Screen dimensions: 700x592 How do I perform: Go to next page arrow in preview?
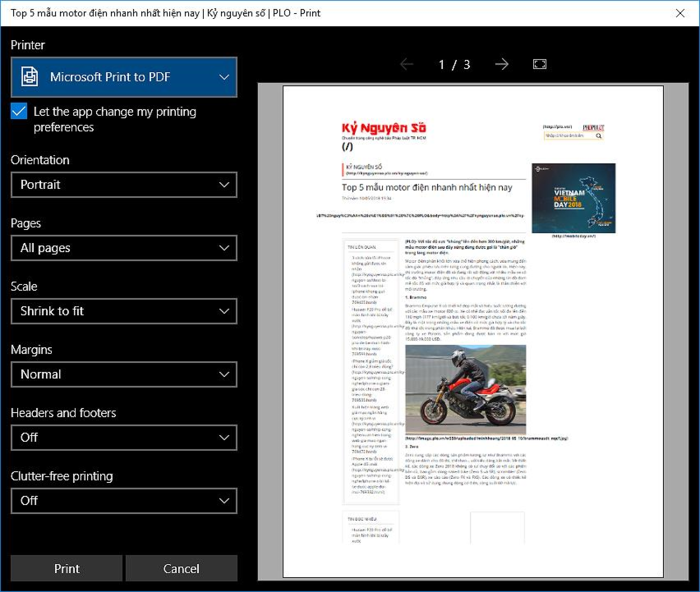tap(502, 64)
